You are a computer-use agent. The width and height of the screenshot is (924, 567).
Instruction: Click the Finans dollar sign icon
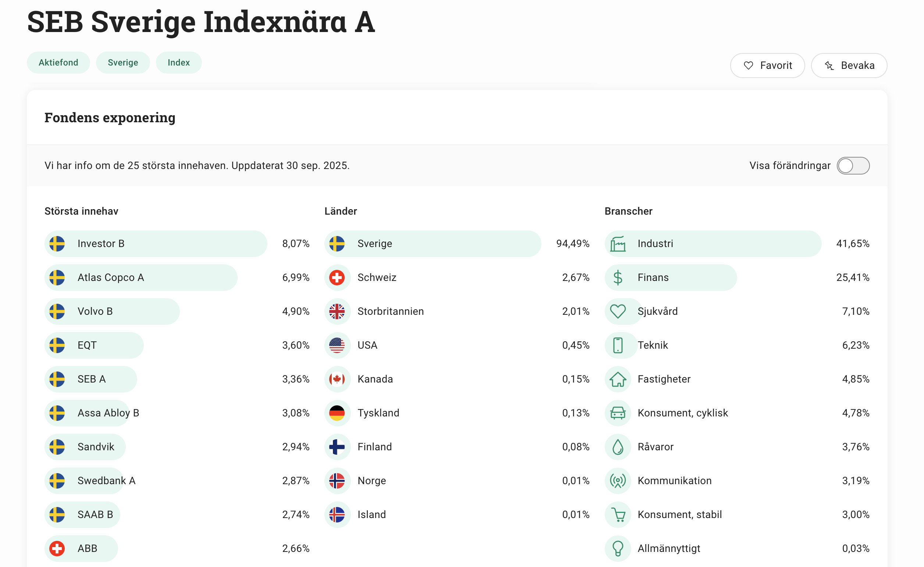[x=618, y=278]
